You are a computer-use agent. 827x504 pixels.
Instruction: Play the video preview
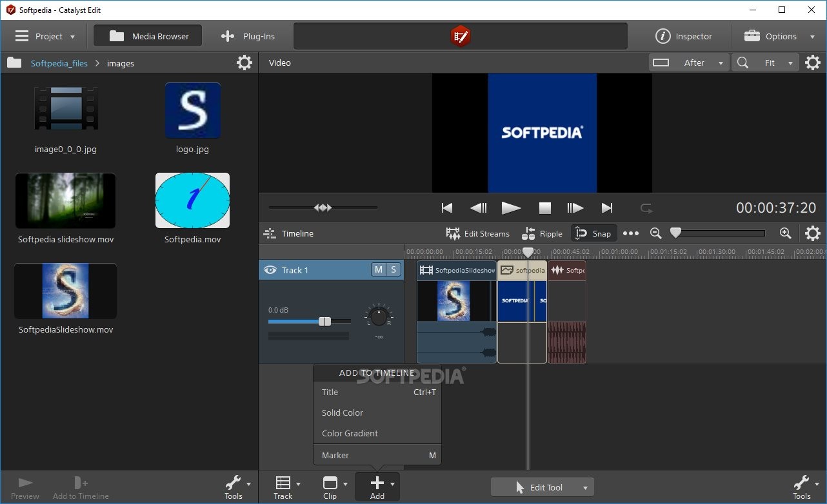[x=511, y=208]
